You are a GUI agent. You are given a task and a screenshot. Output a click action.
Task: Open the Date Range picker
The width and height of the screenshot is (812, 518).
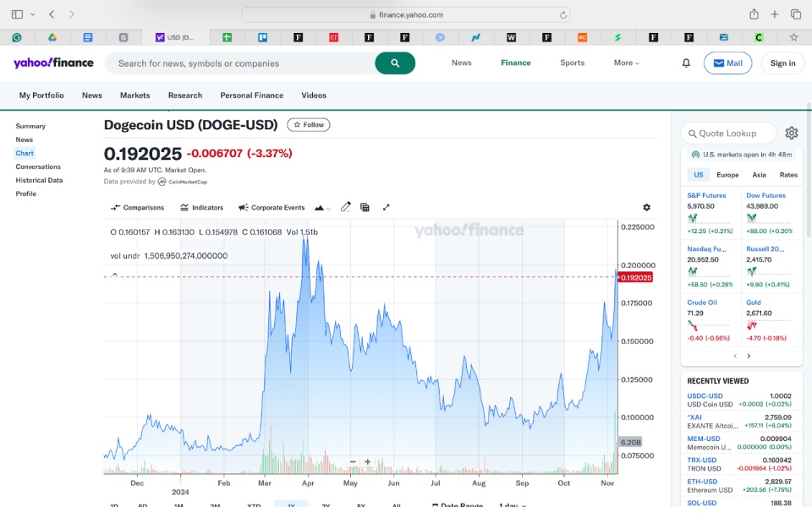(458, 505)
